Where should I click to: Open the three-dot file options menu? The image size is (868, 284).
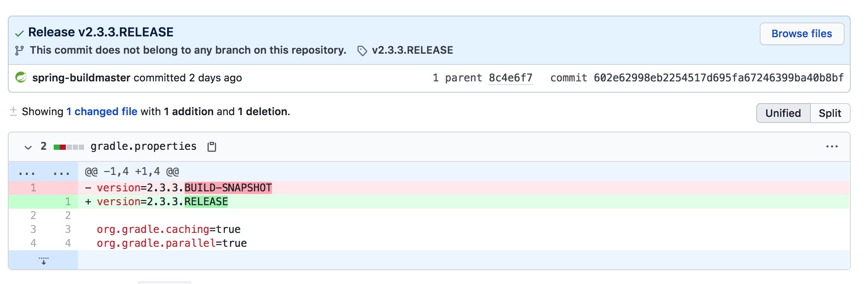pos(832,147)
